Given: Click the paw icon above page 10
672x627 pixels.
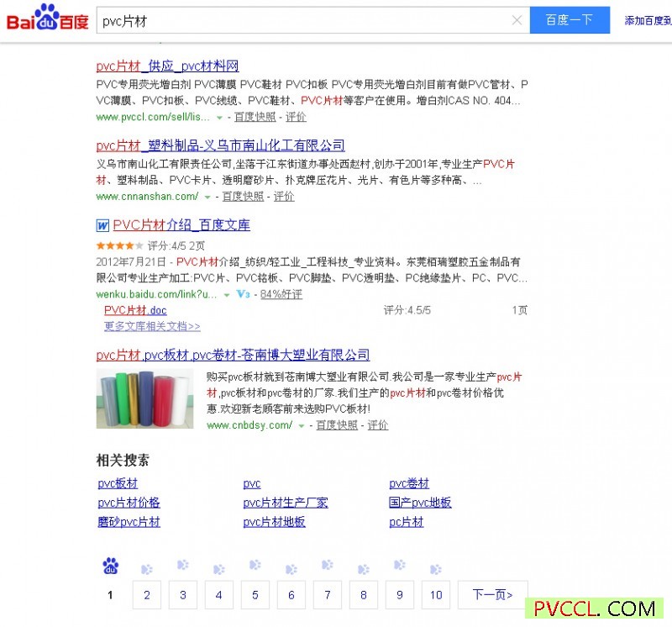Looking at the screenshot, I should click(x=436, y=569).
